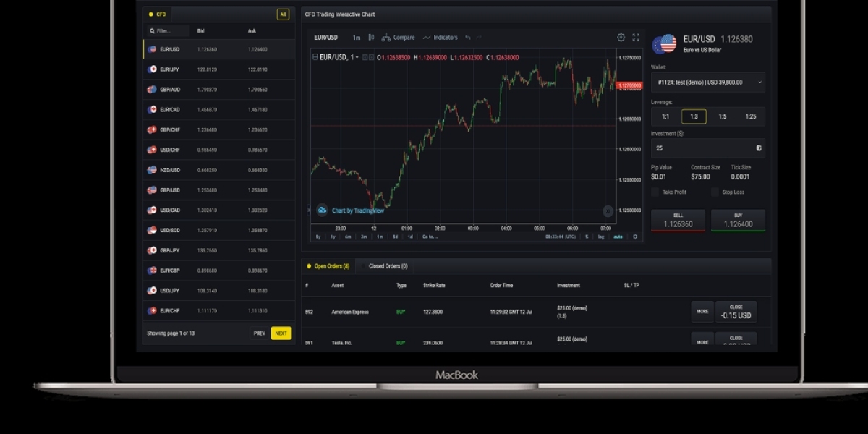
Task: Open the candlestick chart style selector
Action: pyautogui.click(x=372, y=38)
